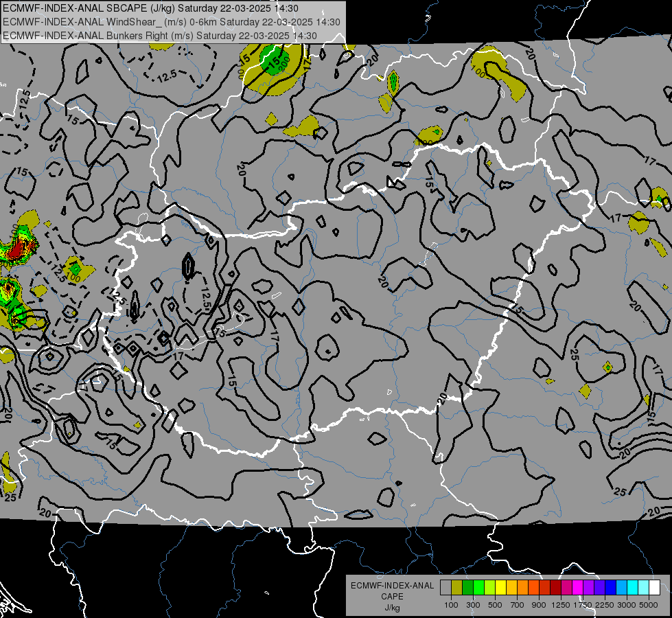Click the WindShear 0-6km title line
Viewport: 672px width, 618px height.
point(172,22)
